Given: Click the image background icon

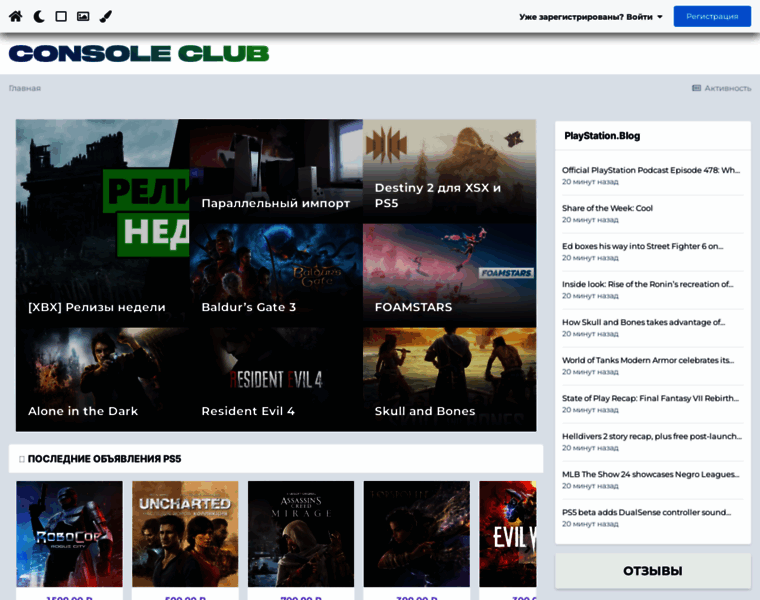Looking at the screenshot, I should [x=83, y=16].
